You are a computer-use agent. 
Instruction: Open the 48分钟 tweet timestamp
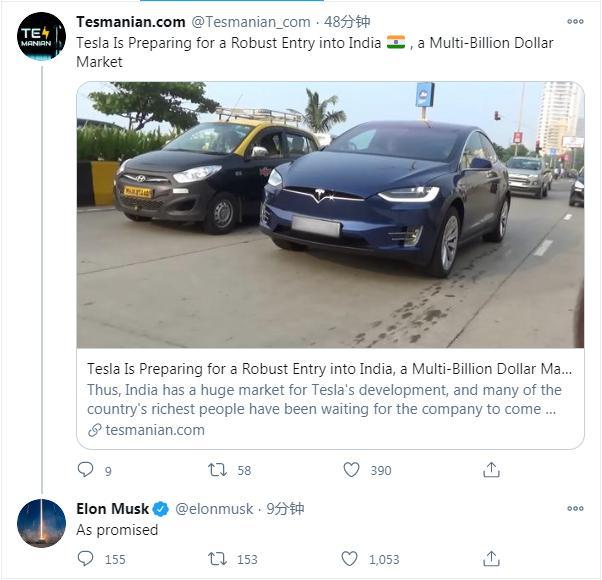pos(347,22)
